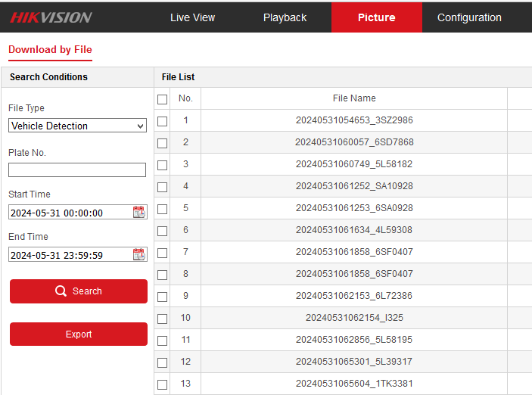532x395 pixels.
Task: Click the Start Time date field
Action: tap(68, 213)
